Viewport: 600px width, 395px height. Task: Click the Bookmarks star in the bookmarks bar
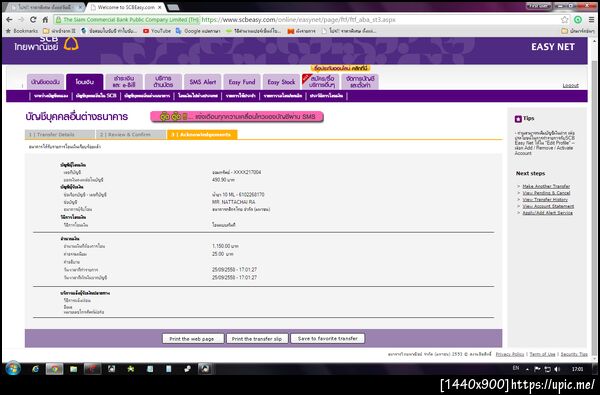pos(22,31)
